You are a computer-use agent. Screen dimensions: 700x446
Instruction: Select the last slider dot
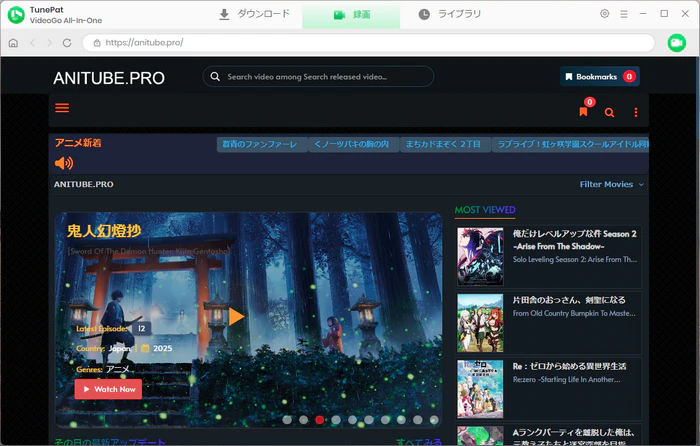coord(433,420)
